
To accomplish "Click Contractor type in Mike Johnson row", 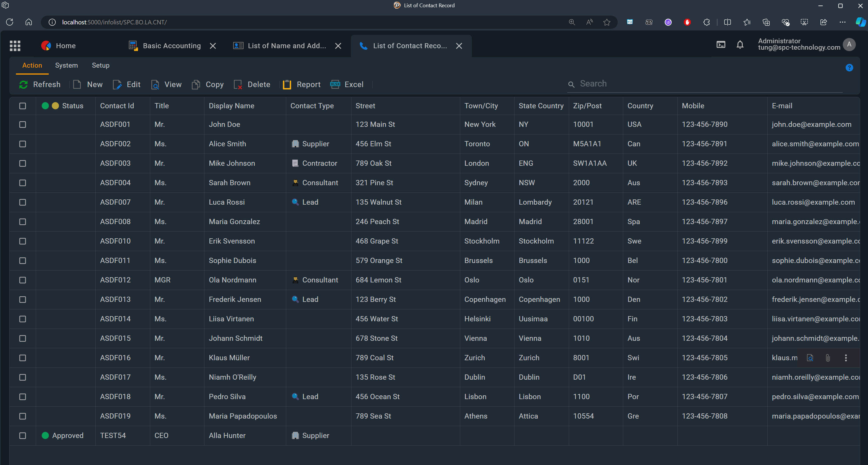I will tap(314, 163).
